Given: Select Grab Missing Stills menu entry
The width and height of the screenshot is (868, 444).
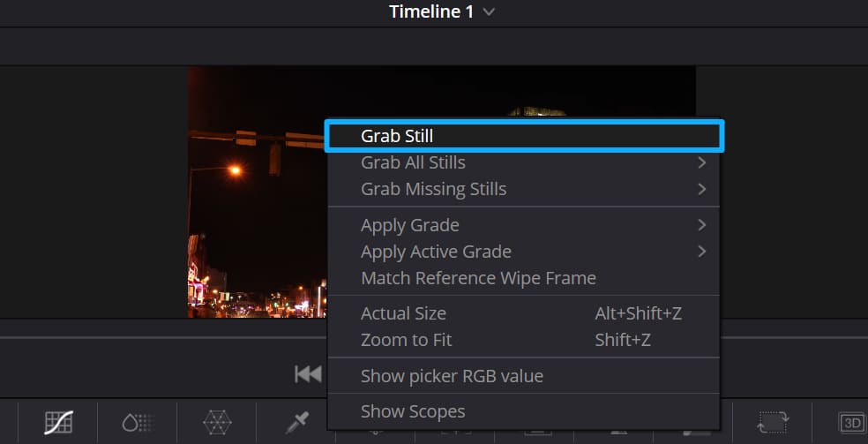Looking at the screenshot, I should pos(524,189).
